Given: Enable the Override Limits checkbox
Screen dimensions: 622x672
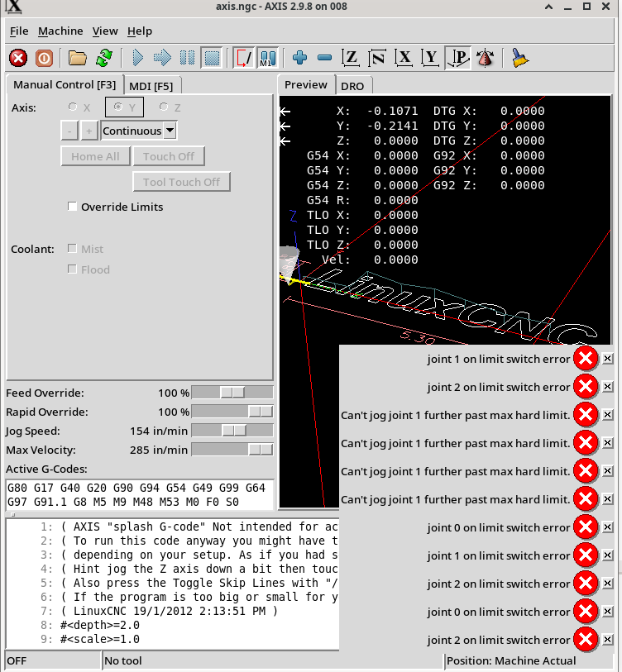Looking at the screenshot, I should (73, 207).
